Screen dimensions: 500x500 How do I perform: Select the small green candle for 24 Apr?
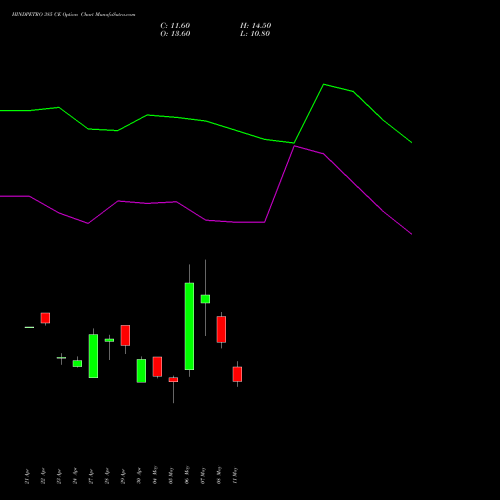77,364
